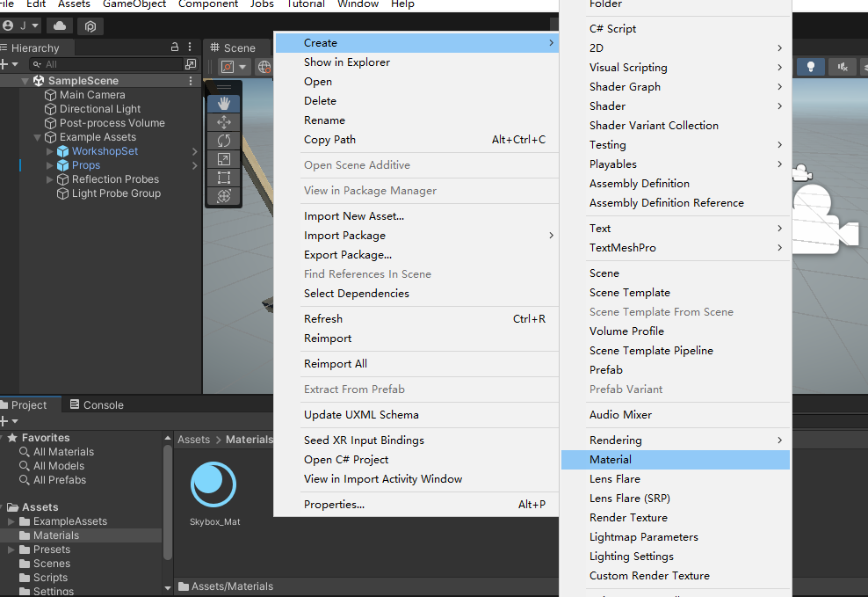Click Materials in the breadcrumb path
Screen dimensions: 868x597
click(x=250, y=440)
